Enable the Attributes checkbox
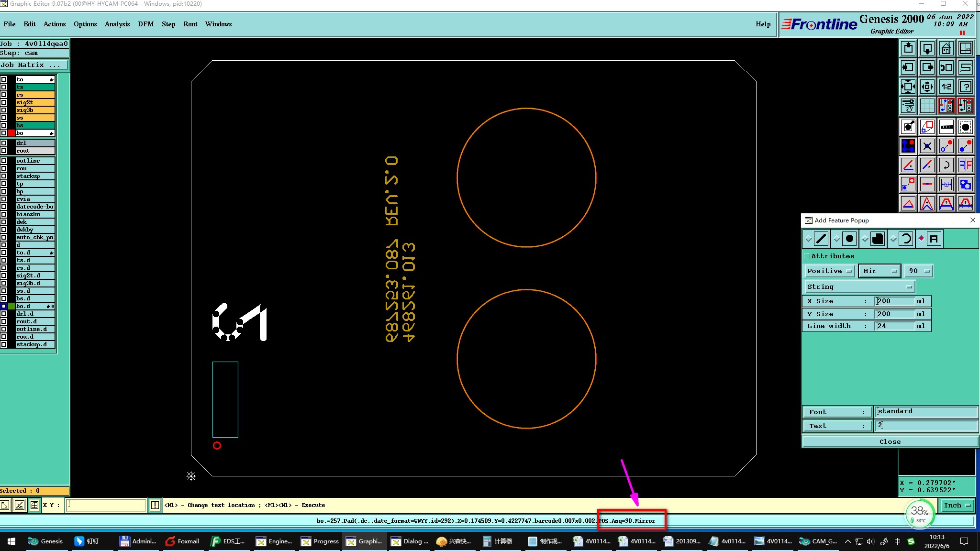This screenshot has height=551, width=980. click(x=807, y=256)
